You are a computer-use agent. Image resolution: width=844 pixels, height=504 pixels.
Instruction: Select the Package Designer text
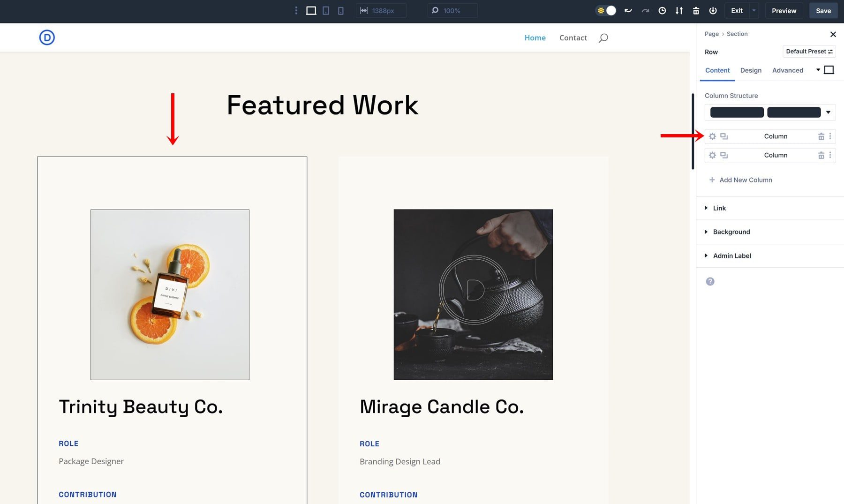(x=91, y=461)
